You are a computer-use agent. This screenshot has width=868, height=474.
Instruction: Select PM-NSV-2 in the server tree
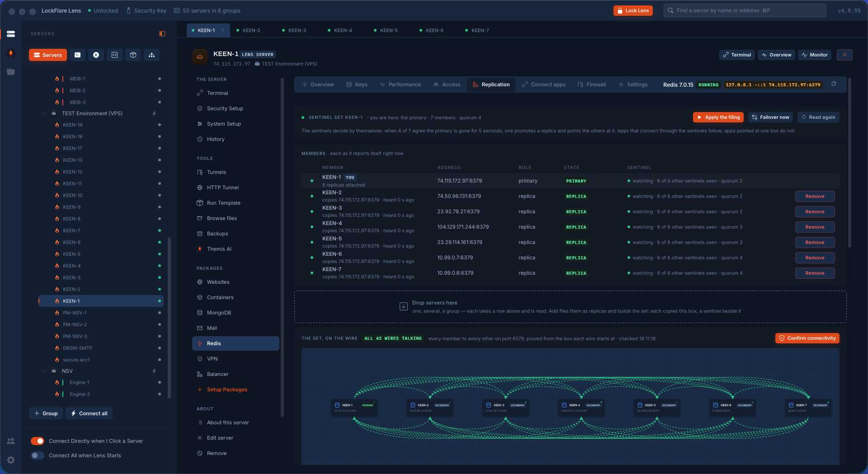[x=101, y=324]
